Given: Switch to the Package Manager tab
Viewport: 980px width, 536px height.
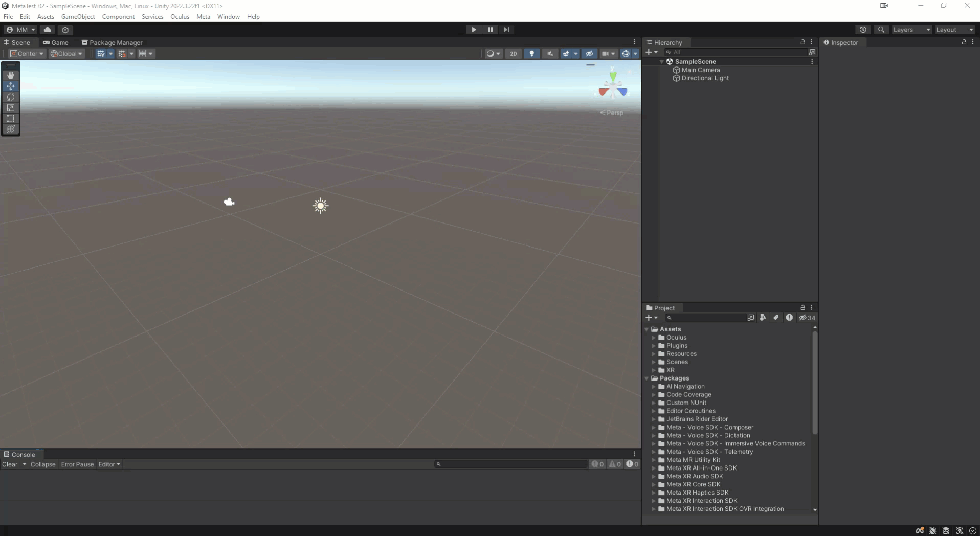Looking at the screenshot, I should (112, 42).
